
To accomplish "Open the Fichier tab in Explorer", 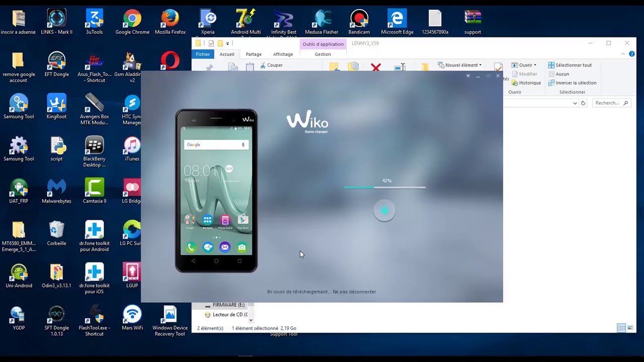I will point(203,54).
